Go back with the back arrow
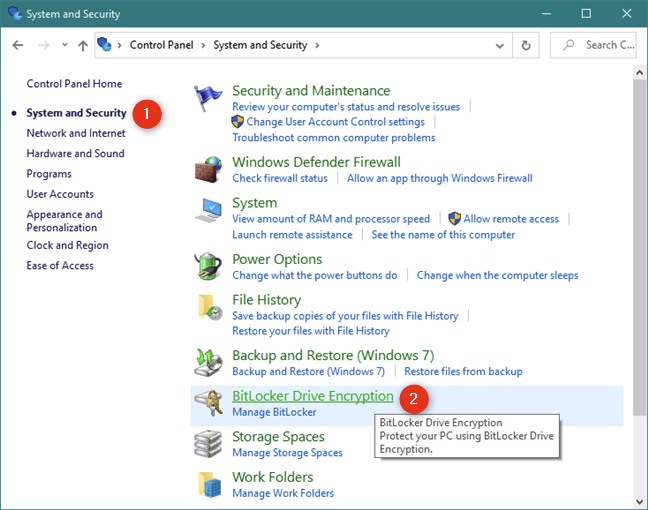The width and height of the screenshot is (648, 510). click(x=17, y=45)
